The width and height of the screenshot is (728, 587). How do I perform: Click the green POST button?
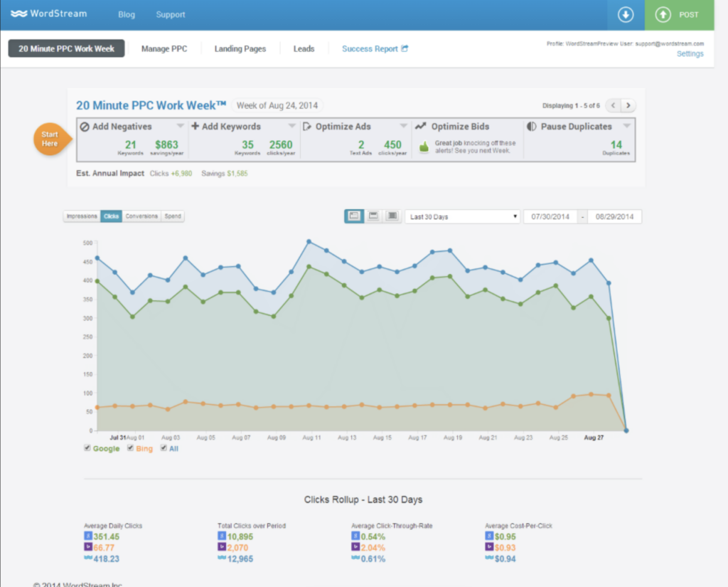click(x=680, y=14)
